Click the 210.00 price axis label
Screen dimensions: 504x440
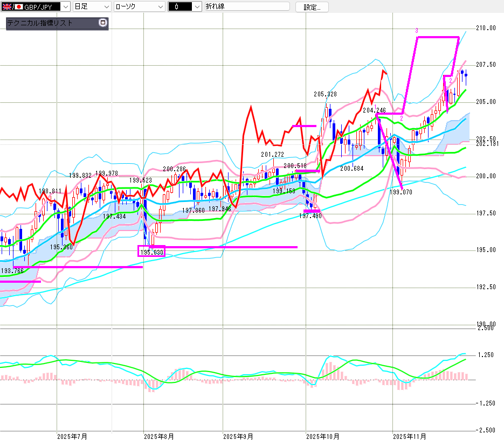pyautogui.click(x=486, y=28)
